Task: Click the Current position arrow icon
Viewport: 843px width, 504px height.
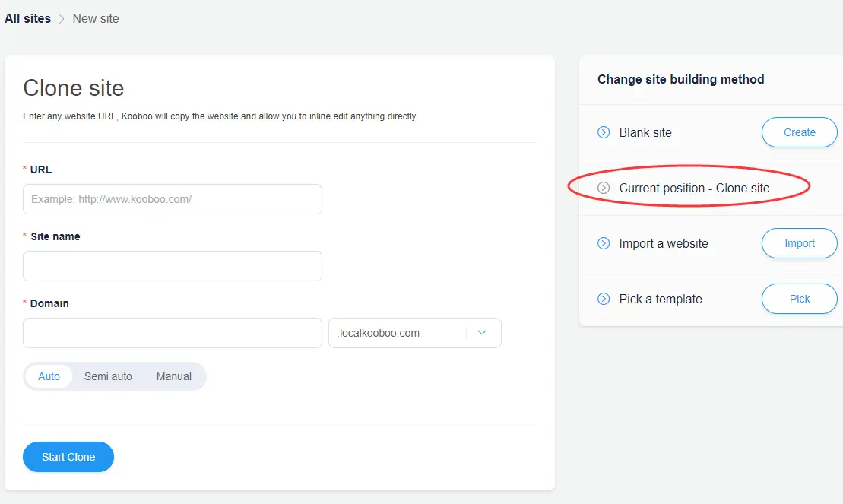Action: click(x=604, y=188)
